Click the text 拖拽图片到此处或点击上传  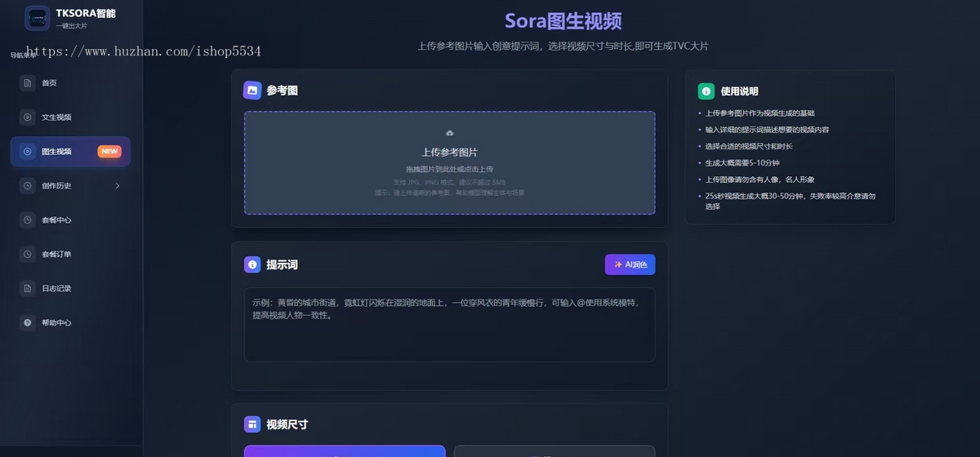[x=449, y=170]
